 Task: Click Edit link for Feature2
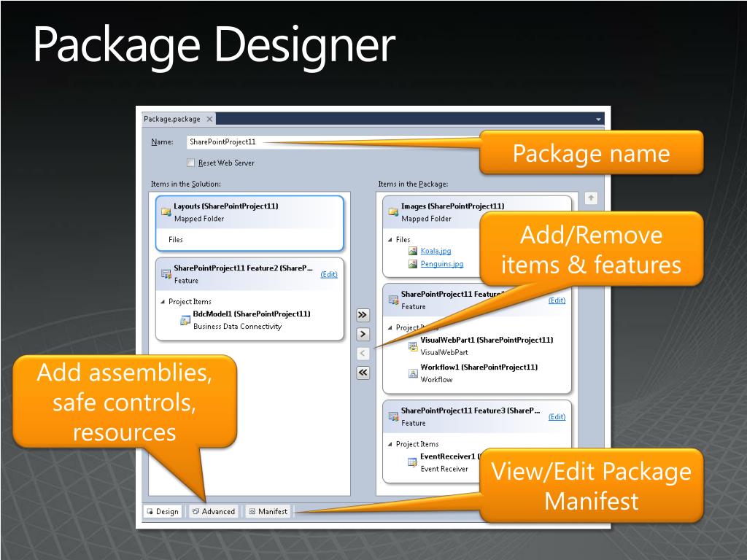pyautogui.click(x=329, y=274)
